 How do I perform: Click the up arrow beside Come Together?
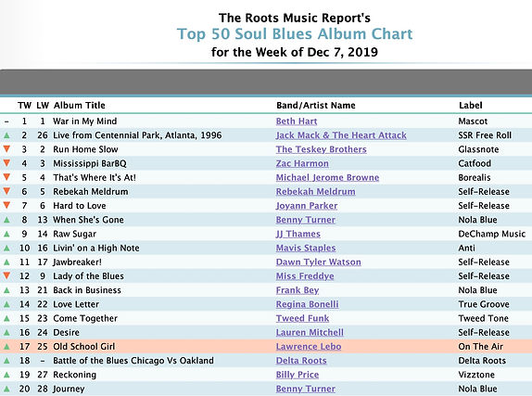[x=6, y=319]
